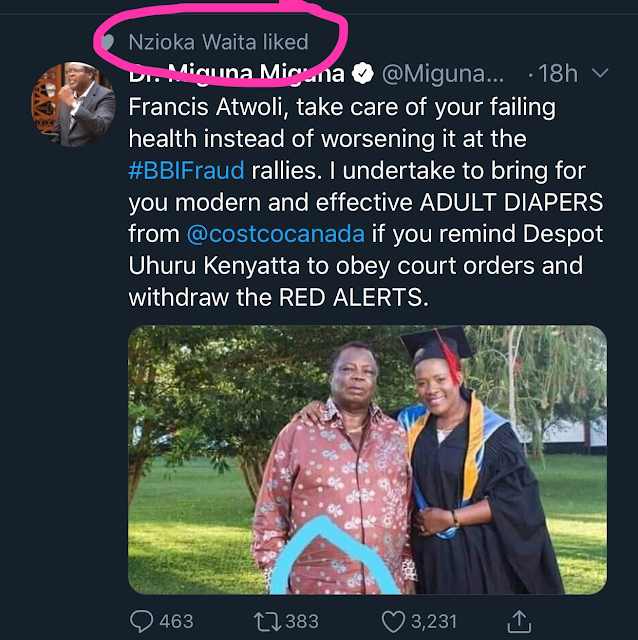Open the #BBIFraud hashtag
This screenshot has height=640, width=638.
pyautogui.click(x=186, y=170)
